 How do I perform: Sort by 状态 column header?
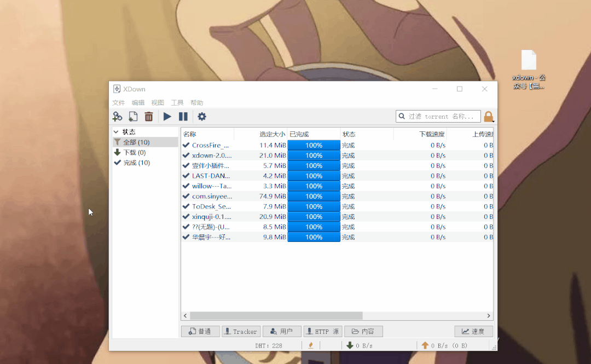coord(367,134)
